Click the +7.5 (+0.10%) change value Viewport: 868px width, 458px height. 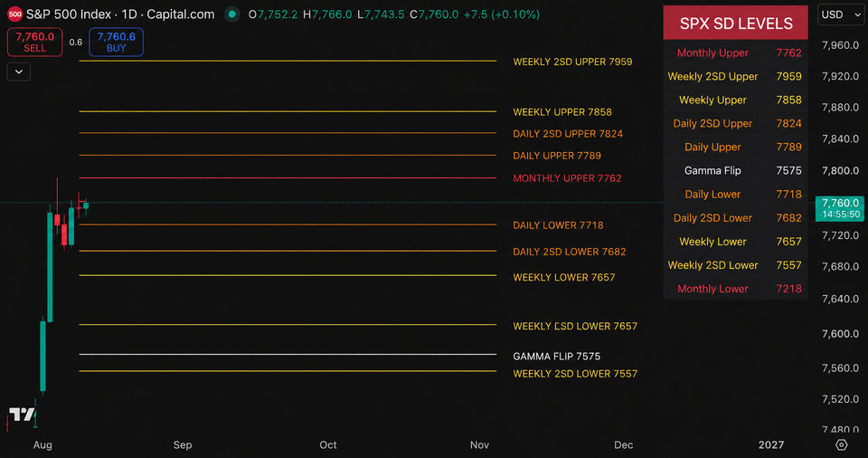(502, 14)
